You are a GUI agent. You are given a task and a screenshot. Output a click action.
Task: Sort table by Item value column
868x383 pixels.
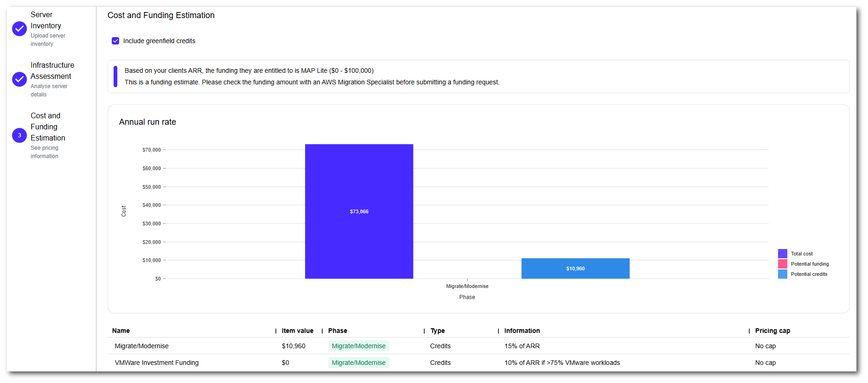(297, 331)
